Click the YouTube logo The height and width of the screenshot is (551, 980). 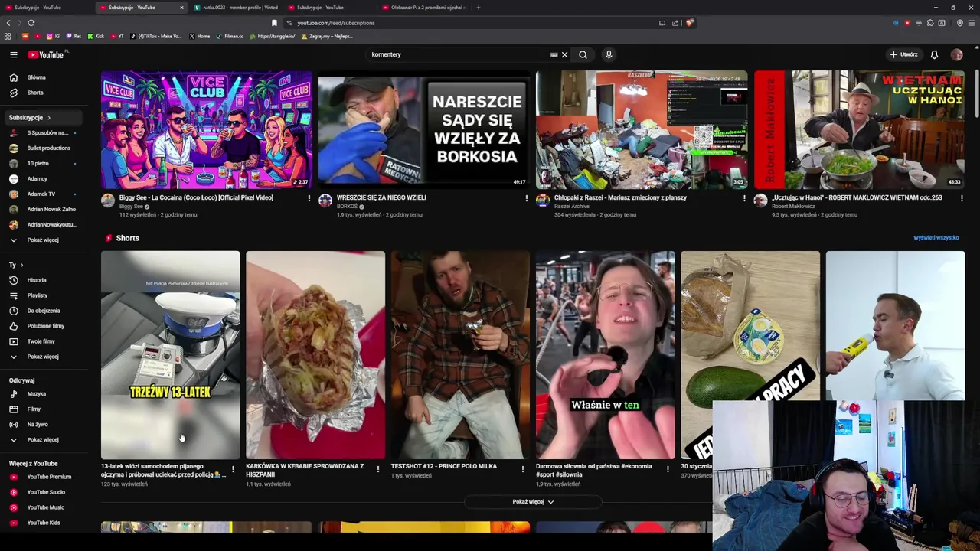coord(47,54)
